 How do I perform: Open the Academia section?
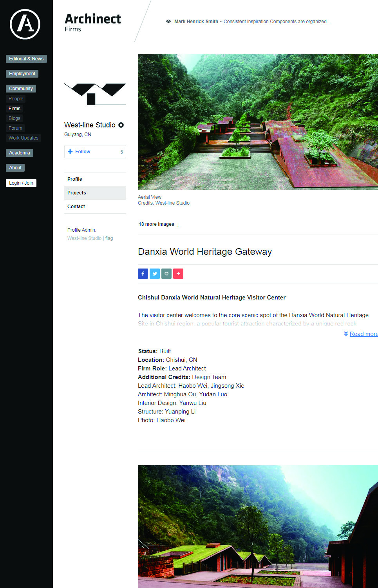[x=20, y=153]
